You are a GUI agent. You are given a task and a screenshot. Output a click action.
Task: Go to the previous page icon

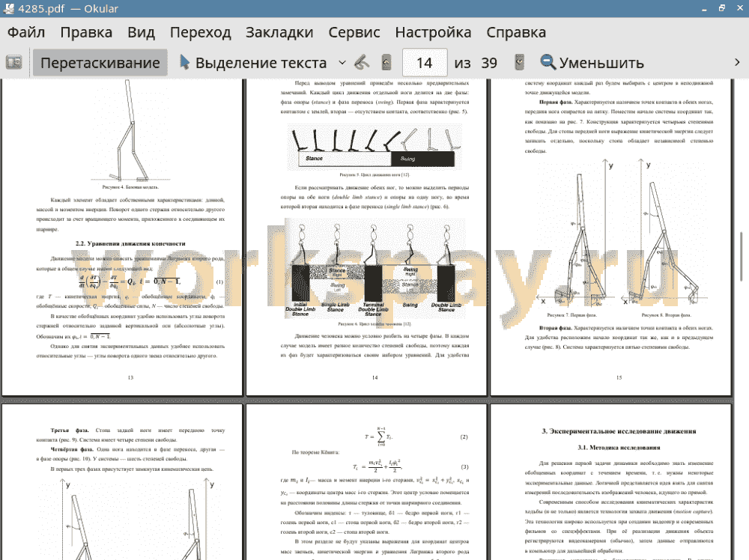click(x=386, y=63)
